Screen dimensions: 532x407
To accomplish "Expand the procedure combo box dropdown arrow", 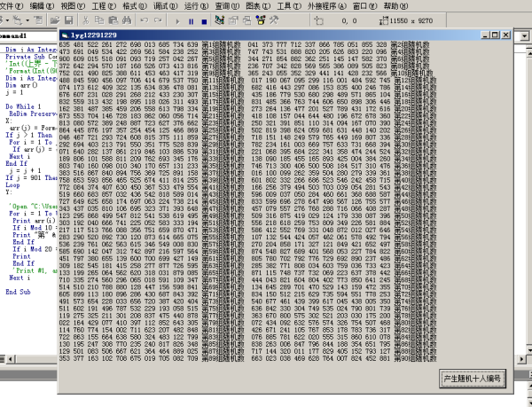I will [x=525, y=35].
